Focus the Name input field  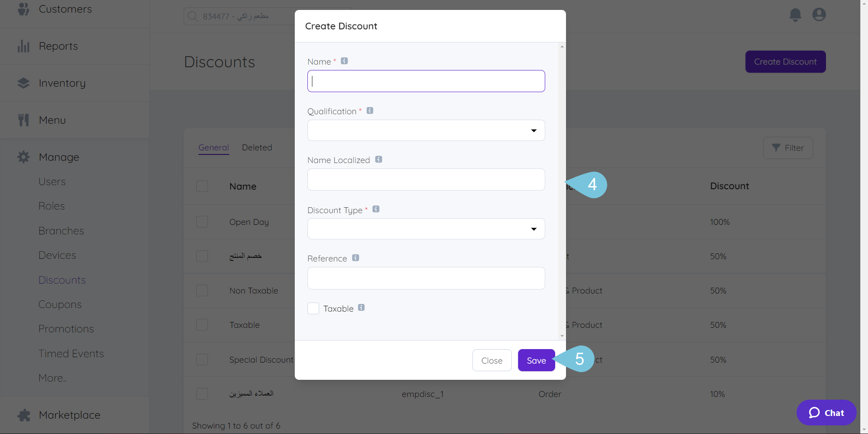426,81
